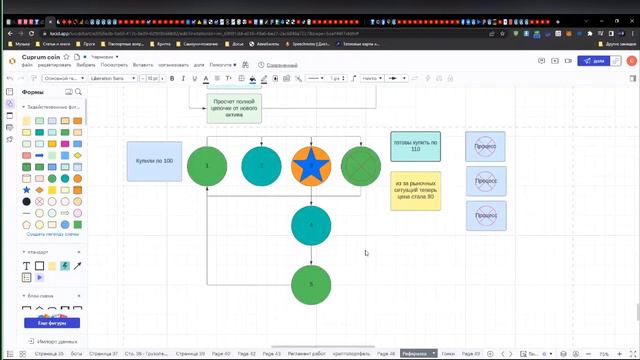Open the document status dropdown beside the title
The width and height of the screenshot is (640, 360).
click(104, 57)
